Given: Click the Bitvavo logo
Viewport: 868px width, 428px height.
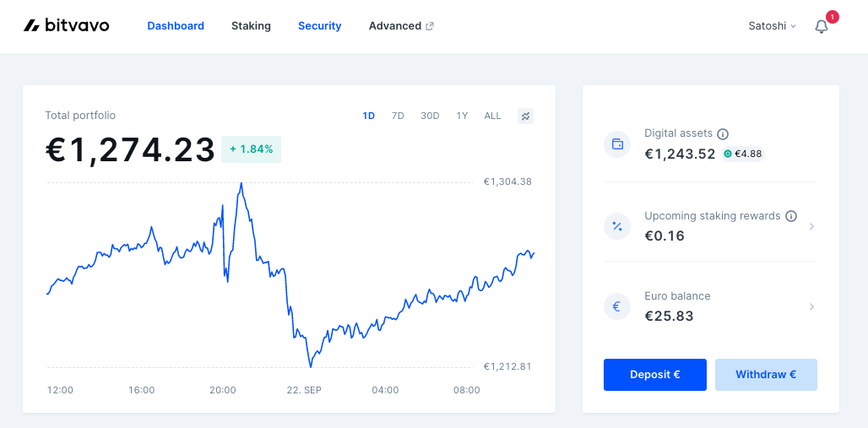Looking at the screenshot, I should [67, 25].
